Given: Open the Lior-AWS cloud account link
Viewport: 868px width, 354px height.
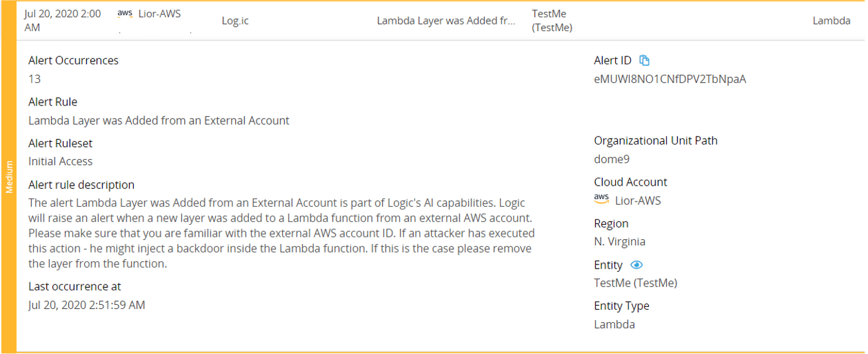Looking at the screenshot, I should coord(638,200).
